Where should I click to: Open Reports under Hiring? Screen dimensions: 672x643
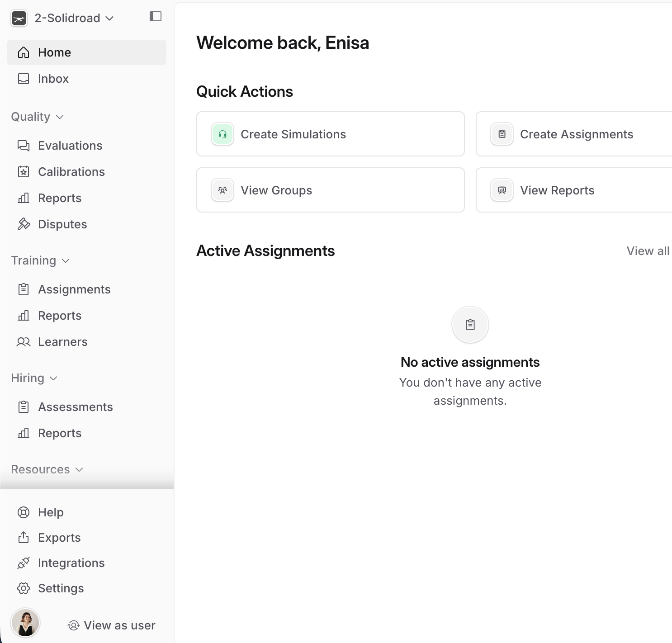[x=87, y=433]
